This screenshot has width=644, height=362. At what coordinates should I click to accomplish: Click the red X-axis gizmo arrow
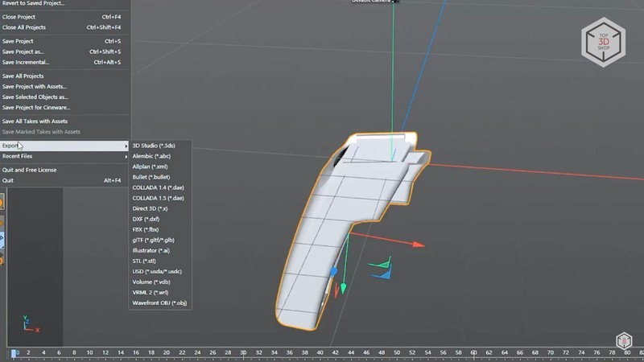coord(418,244)
